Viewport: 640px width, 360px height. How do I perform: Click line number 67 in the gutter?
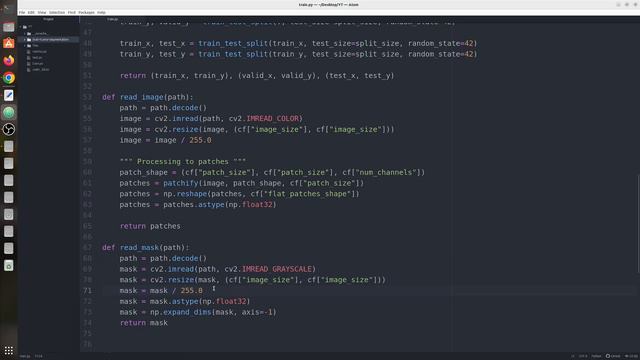[87, 248]
